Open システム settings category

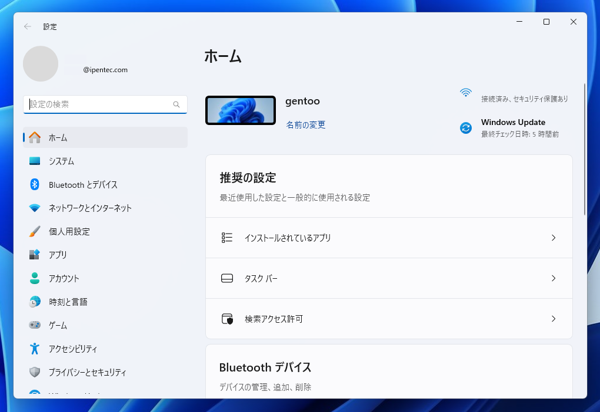105,161
